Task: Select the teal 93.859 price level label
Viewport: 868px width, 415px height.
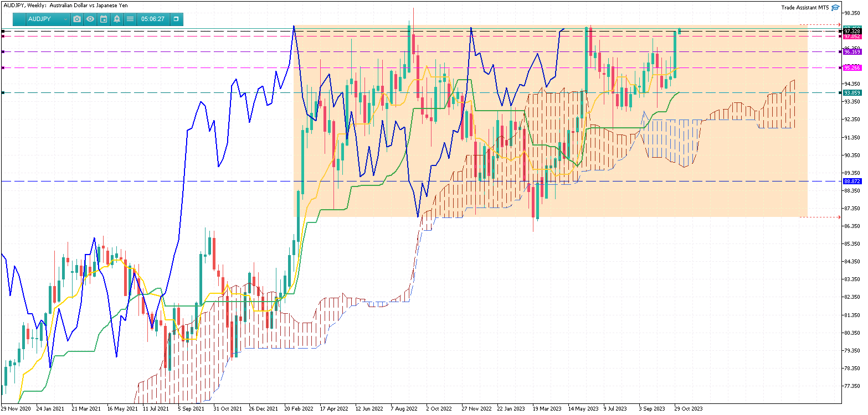Action: pyautogui.click(x=852, y=92)
